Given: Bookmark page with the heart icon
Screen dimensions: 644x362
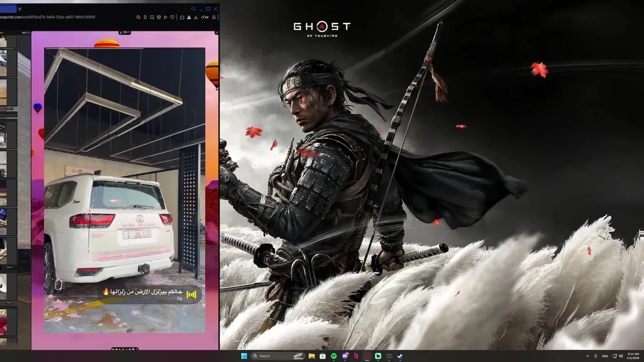Looking at the screenshot, I should [173, 17].
